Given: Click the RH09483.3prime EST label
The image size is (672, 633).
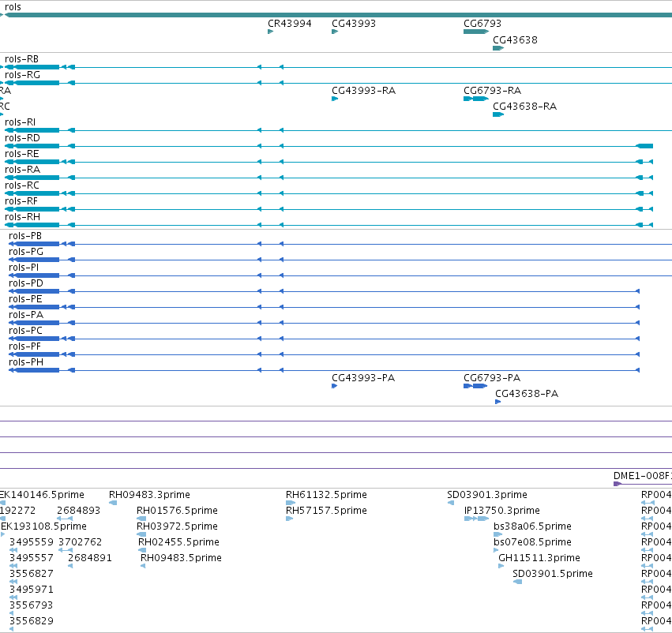Looking at the screenshot, I should click(149, 495).
